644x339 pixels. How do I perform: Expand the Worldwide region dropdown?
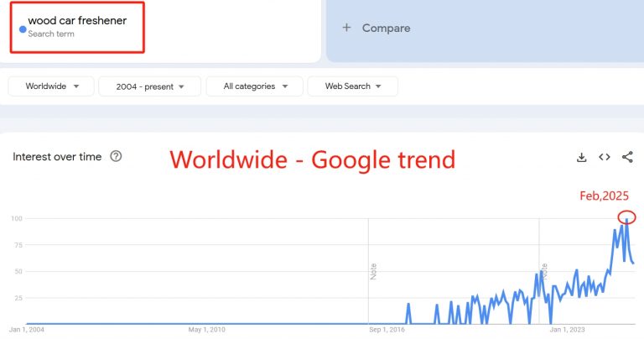51,86
